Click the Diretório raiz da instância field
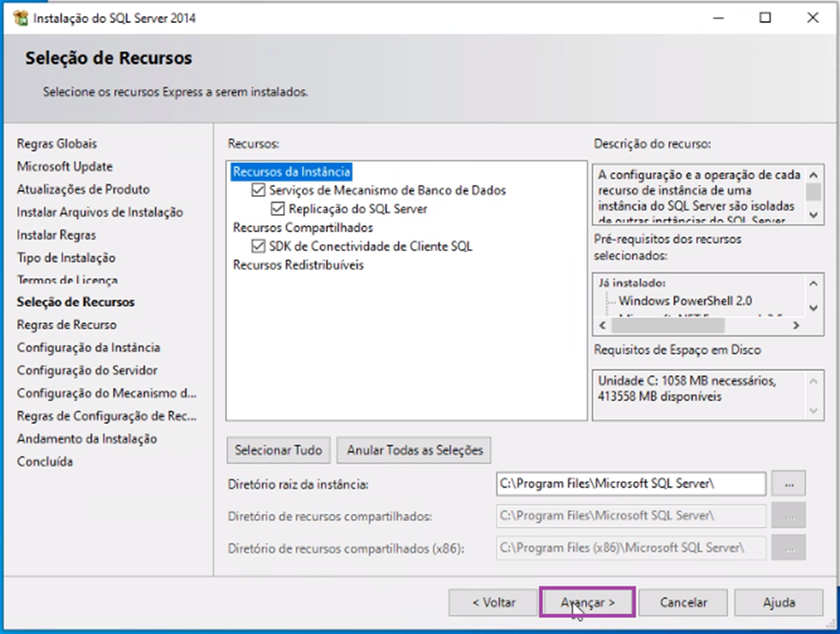The height and width of the screenshot is (634, 840). click(x=631, y=484)
